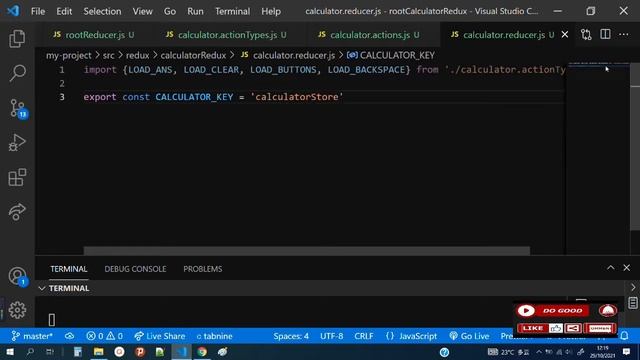
Task: Split the editor to the right
Action: tap(605, 34)
